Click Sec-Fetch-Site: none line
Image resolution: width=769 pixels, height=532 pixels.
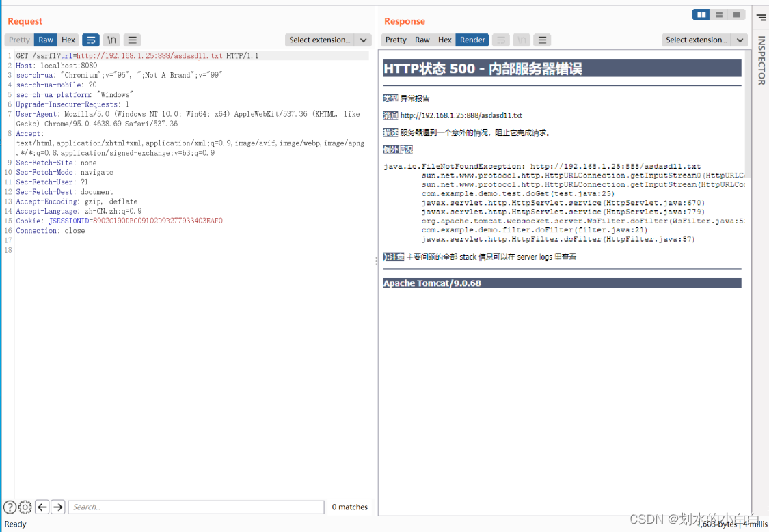pyautogui.click(x=57, y=163)
